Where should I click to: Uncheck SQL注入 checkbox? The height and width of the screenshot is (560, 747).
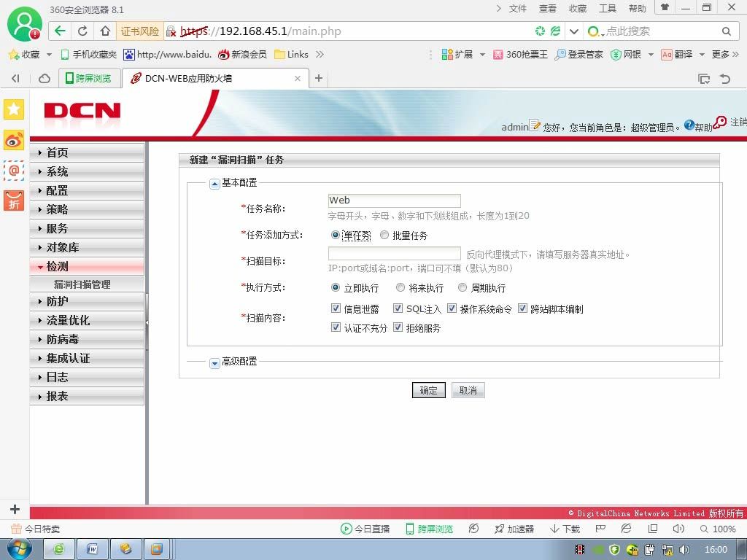398,308
